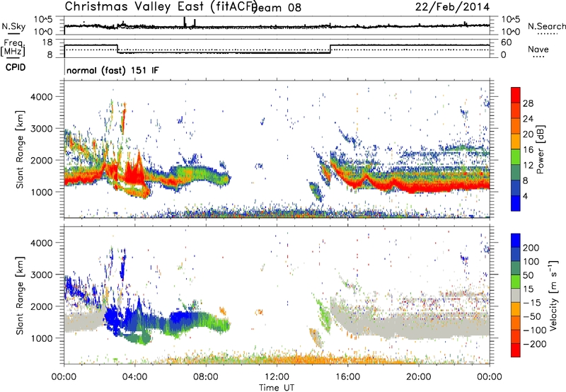566x392 pixels.
Task: Click the velocity panel 'Slant Range [km]' label
Action: pos(20,296)
